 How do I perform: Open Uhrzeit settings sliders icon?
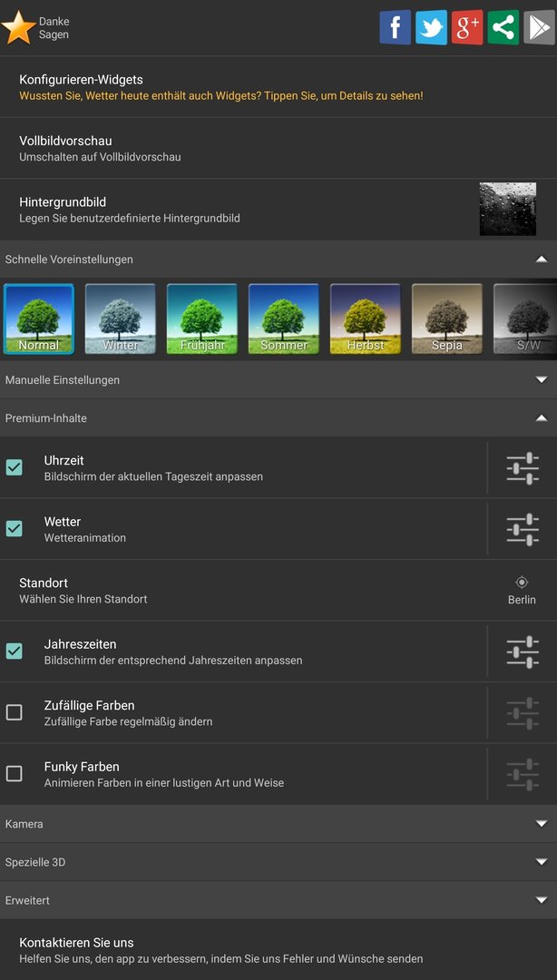523,467
